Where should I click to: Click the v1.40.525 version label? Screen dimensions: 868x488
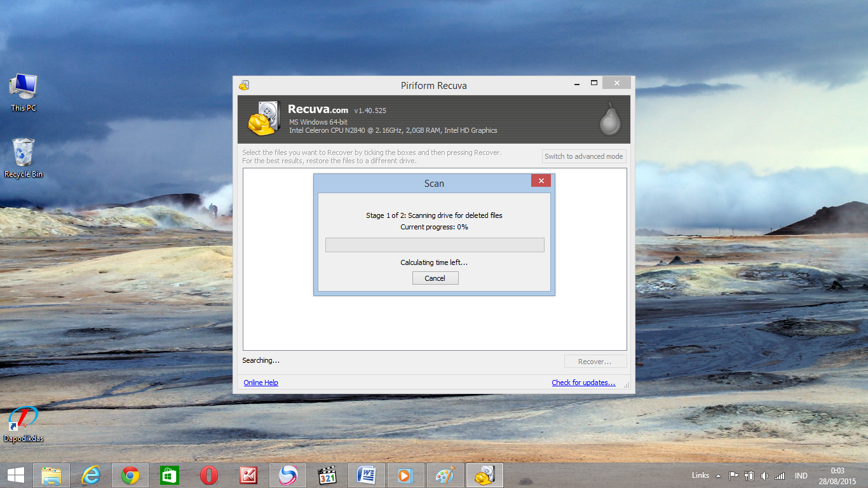click(x=370, y=111)
